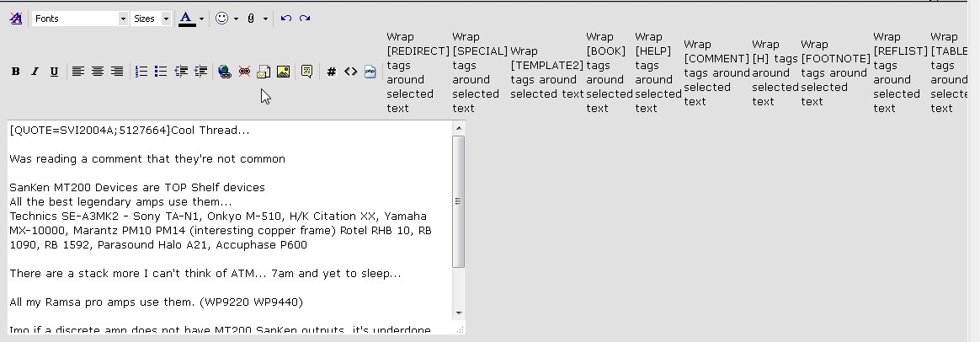Click the editor scrollbar up arrow
The height and width of the screenshot is (342, 980).
(x=459, y=128)
